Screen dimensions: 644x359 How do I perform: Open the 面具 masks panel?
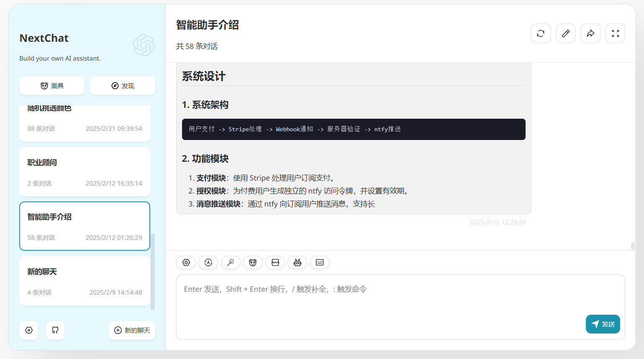tap(51, 85)
